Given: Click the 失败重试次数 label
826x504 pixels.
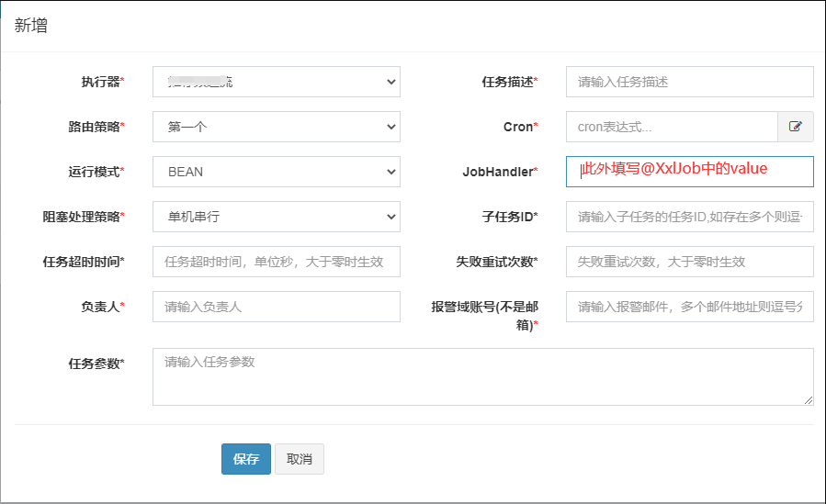Looking at the screenshot, I should [497, 262].
